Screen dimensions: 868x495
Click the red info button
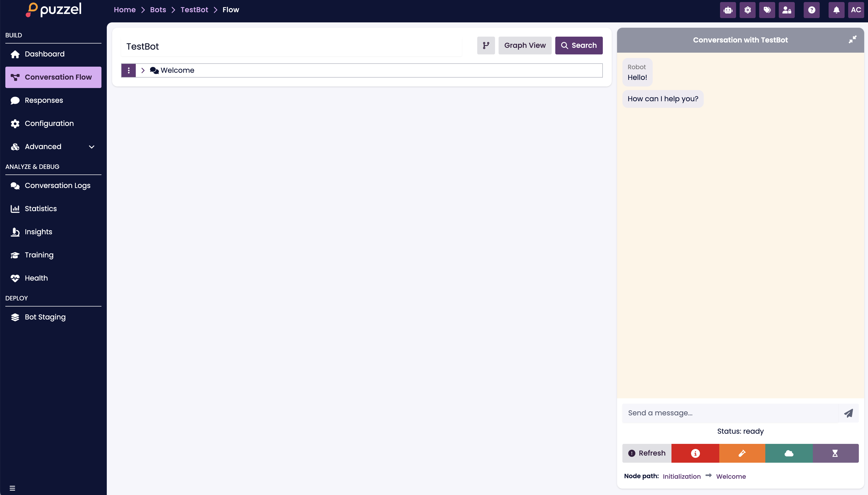tap(695, 453)
